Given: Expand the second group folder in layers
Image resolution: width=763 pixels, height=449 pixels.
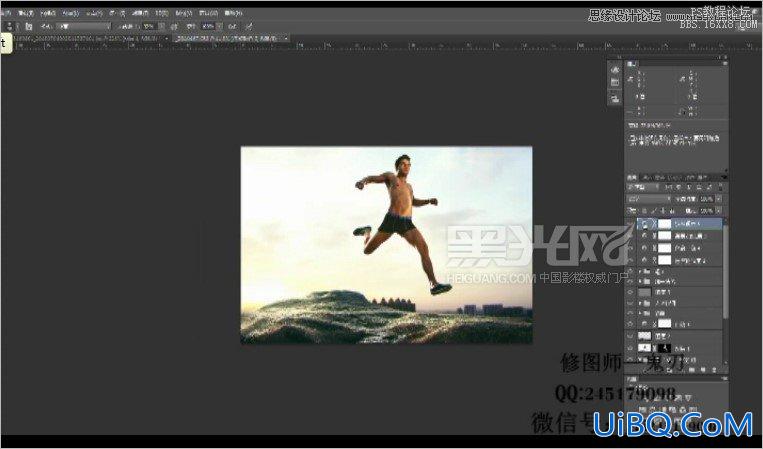Looking at the screenshot, I should 640,281.
